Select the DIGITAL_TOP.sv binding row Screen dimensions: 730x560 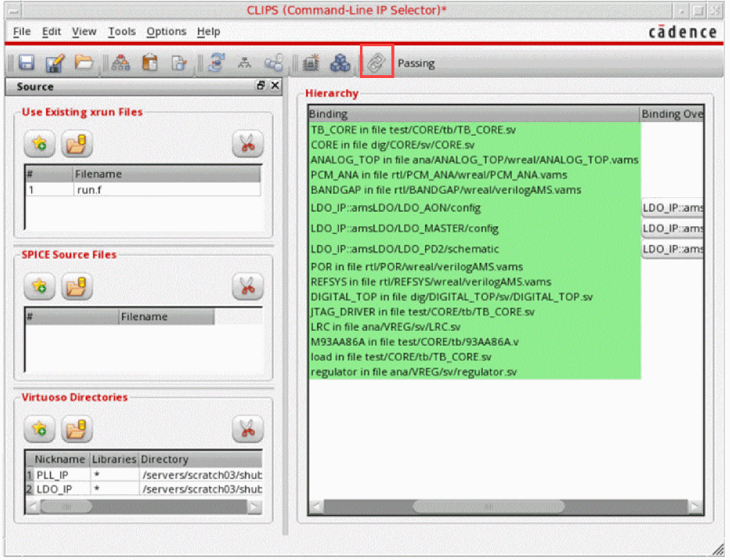475,297
